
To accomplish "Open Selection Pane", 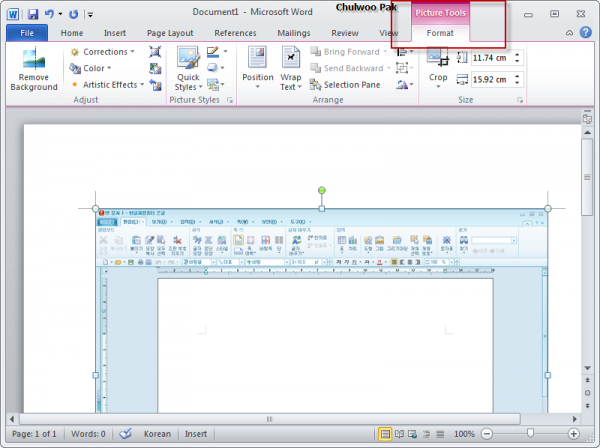I will 345,85.
